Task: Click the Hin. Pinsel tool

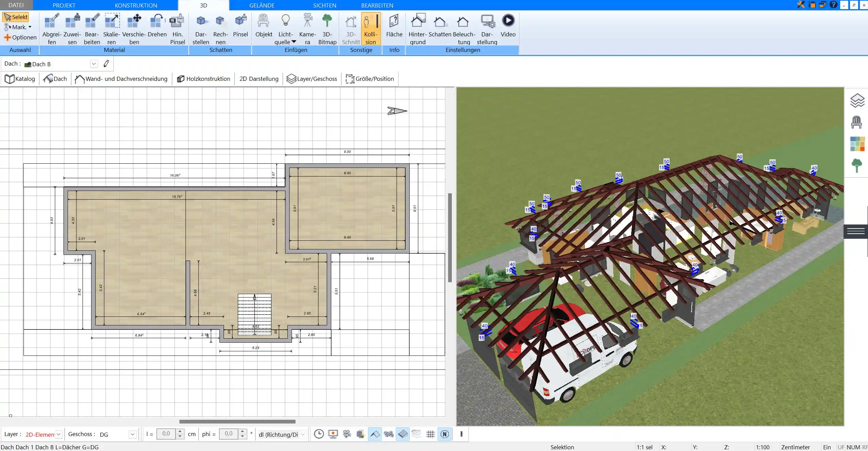Action: tap(177, 29)
